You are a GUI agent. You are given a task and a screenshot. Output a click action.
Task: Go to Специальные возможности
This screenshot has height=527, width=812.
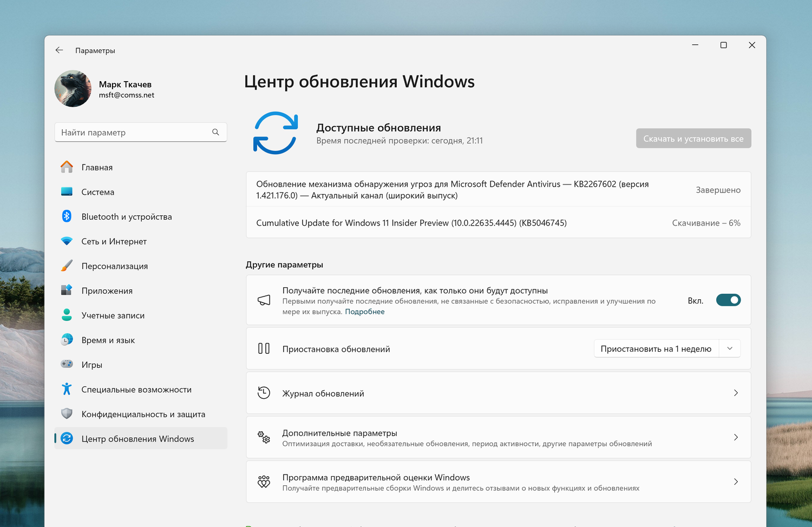141,389
